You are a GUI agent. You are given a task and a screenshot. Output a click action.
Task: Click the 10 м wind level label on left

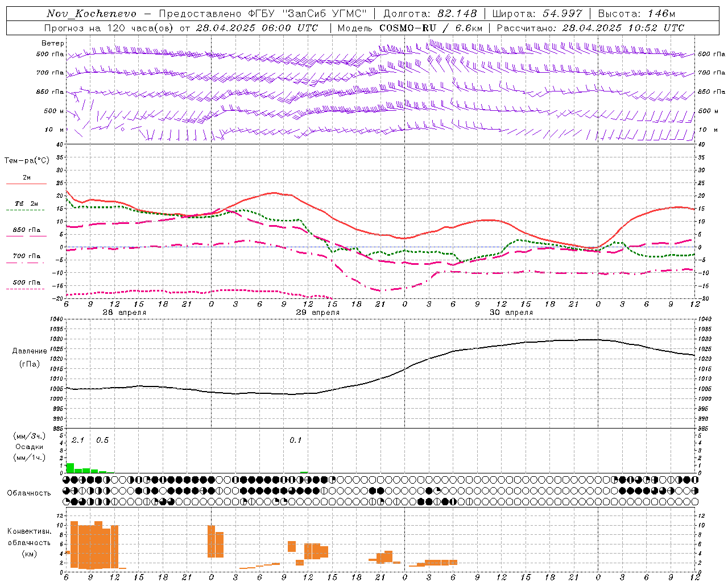click(x=55, y=130)
